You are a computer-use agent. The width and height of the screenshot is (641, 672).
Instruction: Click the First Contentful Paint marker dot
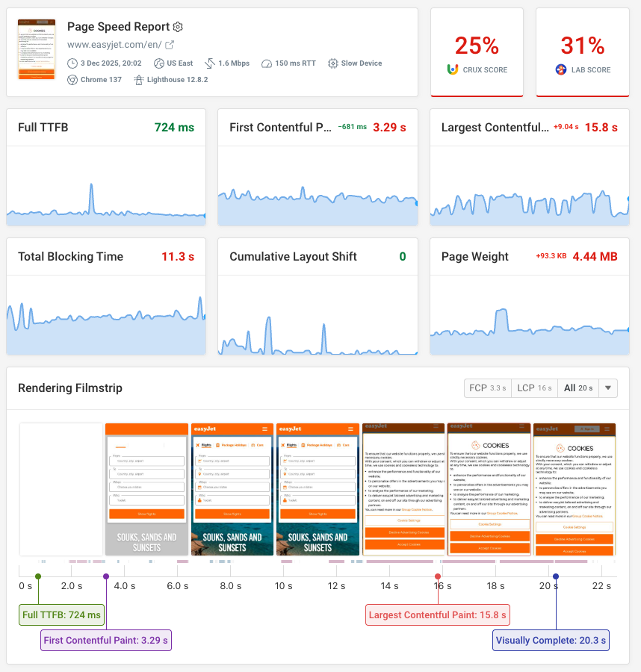click(105, 576)
